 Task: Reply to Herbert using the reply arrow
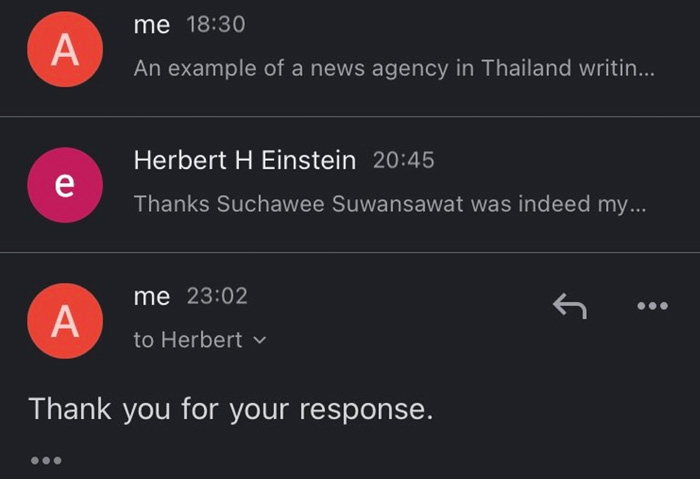pyautogui.click(x=569, y=307)
